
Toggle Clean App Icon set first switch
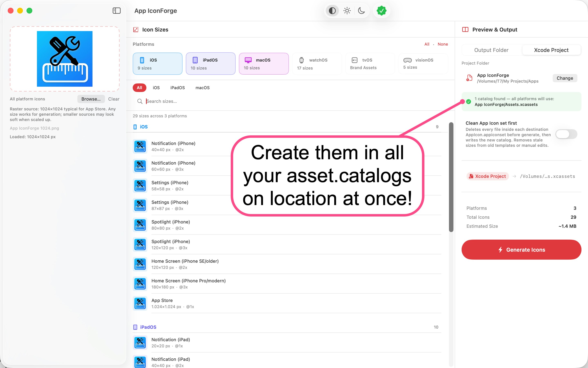[x=566, y=134]
